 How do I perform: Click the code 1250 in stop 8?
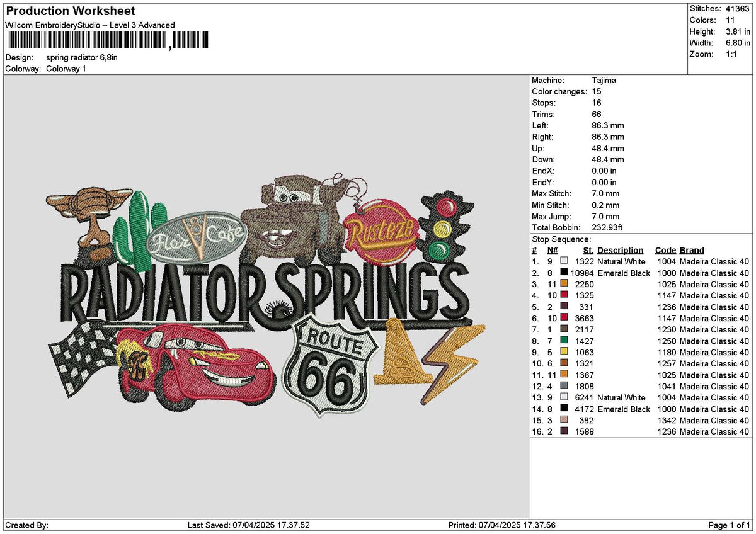pos(667,341)
